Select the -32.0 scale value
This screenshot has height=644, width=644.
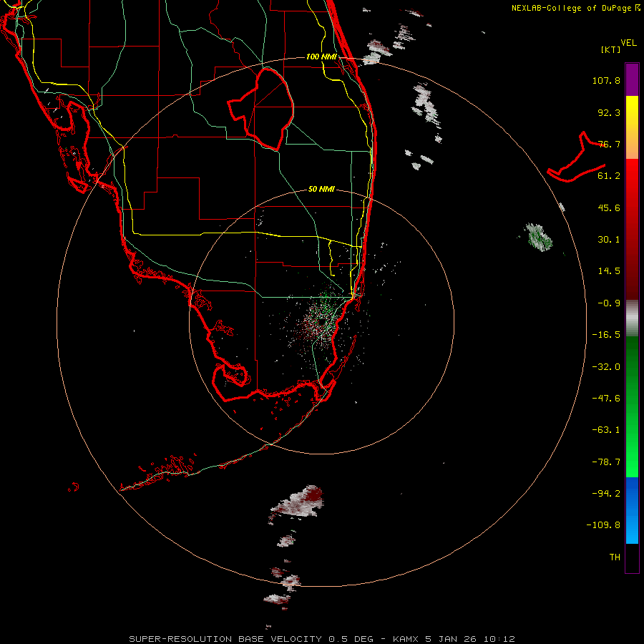606,367
